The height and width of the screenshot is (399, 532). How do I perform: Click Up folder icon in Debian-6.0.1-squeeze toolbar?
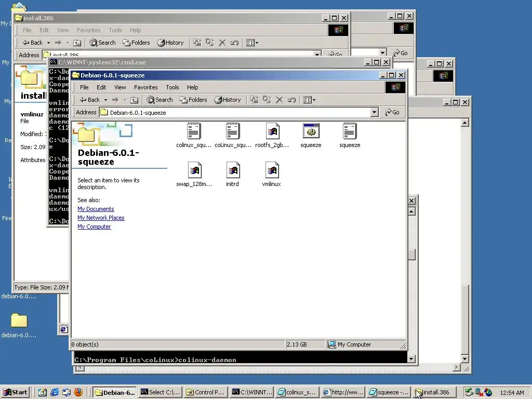(135, 100)
